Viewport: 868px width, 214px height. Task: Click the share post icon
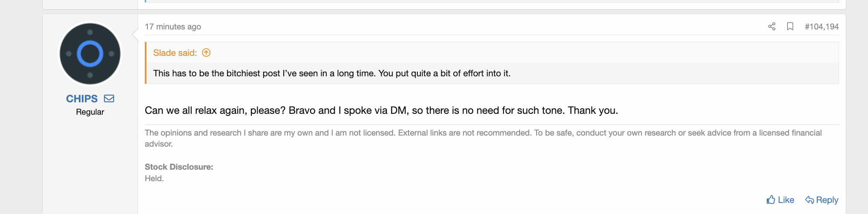click(x=772, y=26)
